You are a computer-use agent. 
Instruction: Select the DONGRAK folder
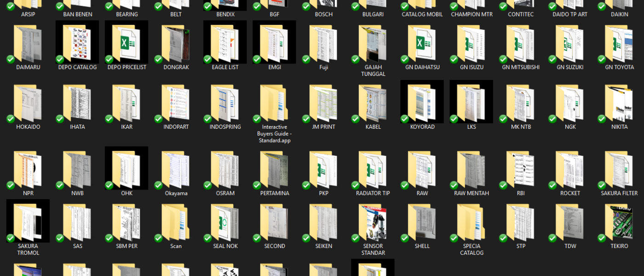point(176,44)
